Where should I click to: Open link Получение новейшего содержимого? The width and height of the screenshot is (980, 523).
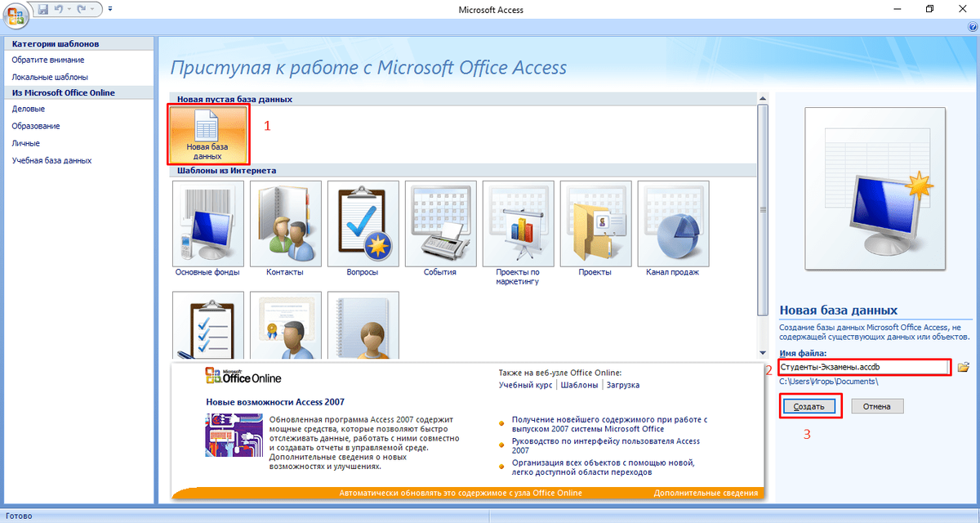tap(609, 424)
